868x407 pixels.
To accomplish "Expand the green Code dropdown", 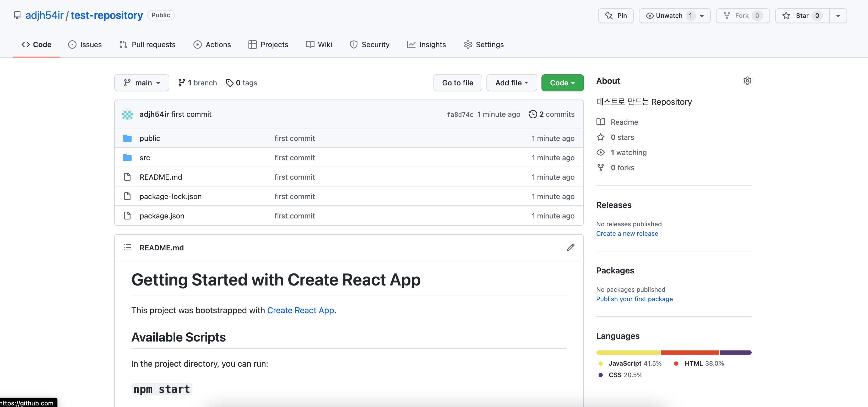I will pos(562,83).
